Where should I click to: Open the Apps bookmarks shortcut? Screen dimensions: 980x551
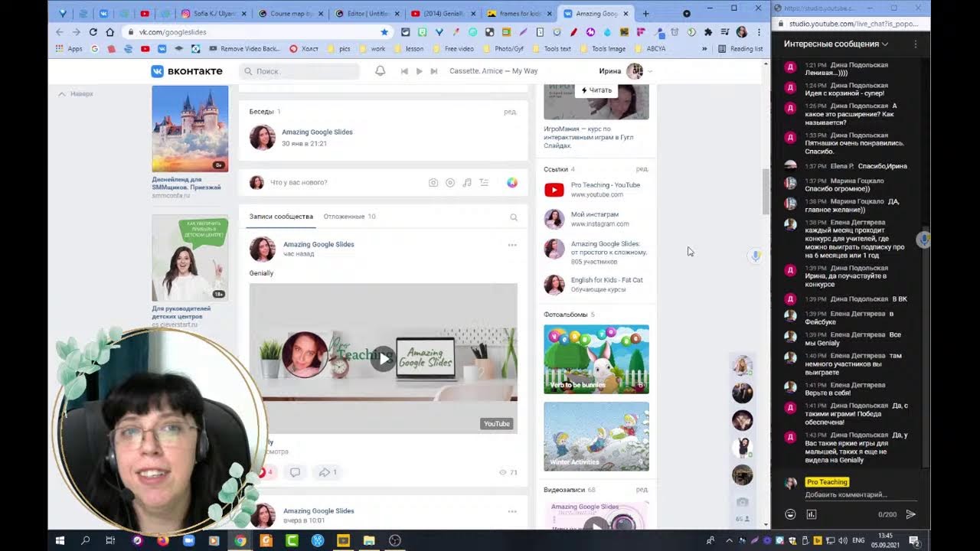69,49
